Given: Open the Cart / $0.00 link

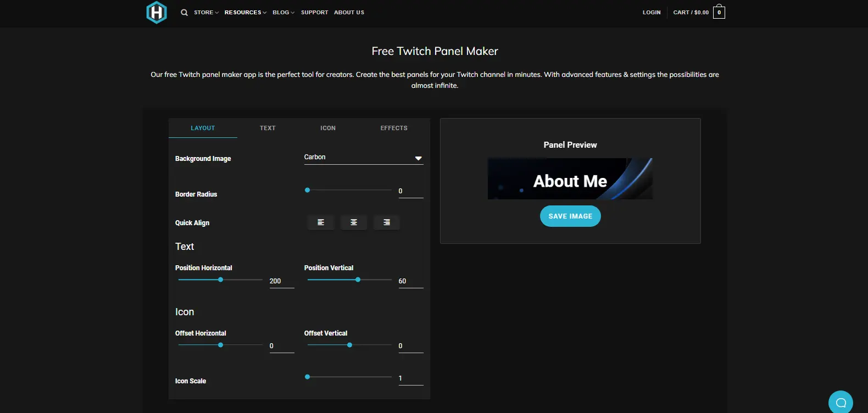Looking at the screenshot, I should (x=691, y=13).
